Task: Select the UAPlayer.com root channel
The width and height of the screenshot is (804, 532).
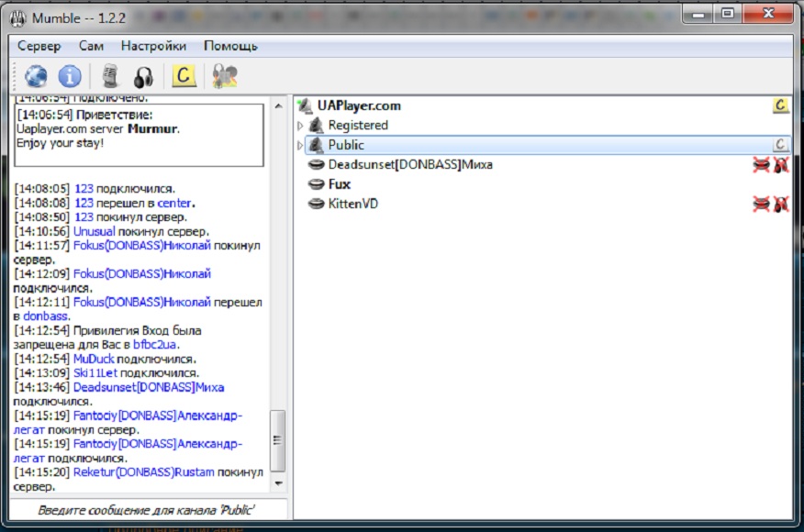Action: click(x=359, y=105)
